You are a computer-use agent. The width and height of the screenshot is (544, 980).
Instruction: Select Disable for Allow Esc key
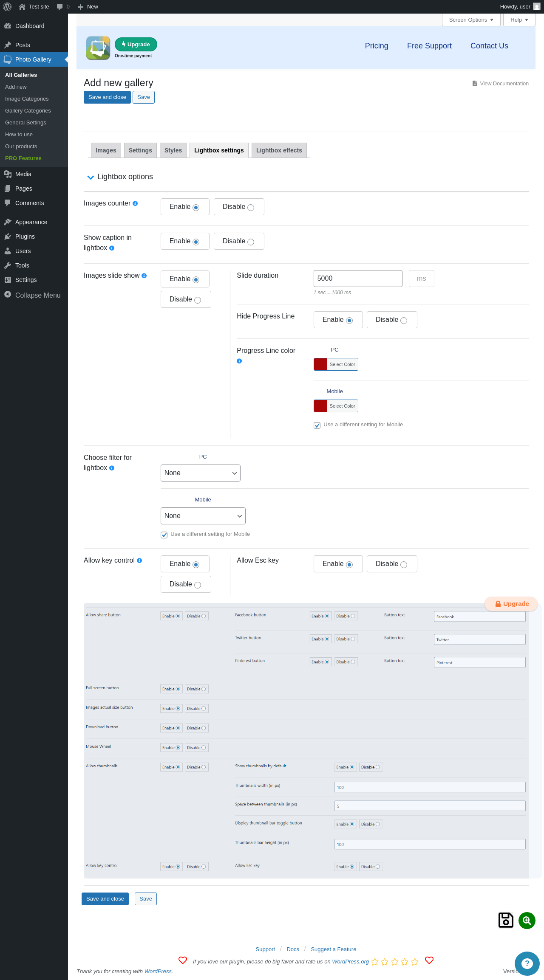click(392, 564)
